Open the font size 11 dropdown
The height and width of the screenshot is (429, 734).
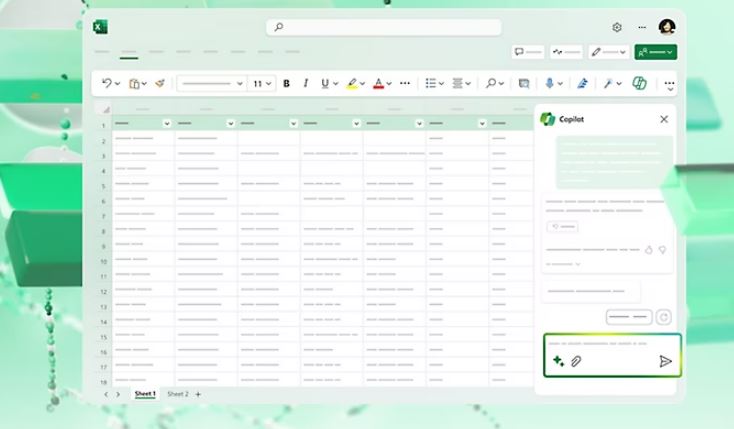(x=262, y=84)
